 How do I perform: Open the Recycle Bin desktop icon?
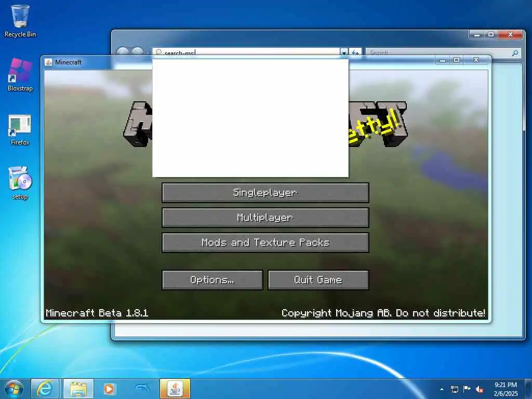pyautogui.click(x=20, y=21)
